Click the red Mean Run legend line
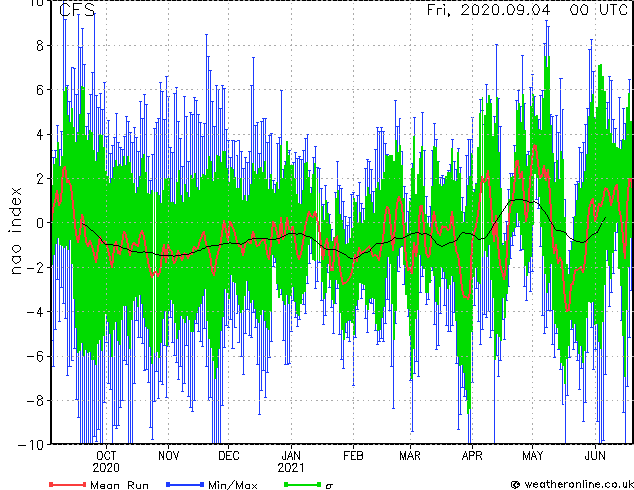Viewport: 634px width, 490px height. (x=68, y=484)
